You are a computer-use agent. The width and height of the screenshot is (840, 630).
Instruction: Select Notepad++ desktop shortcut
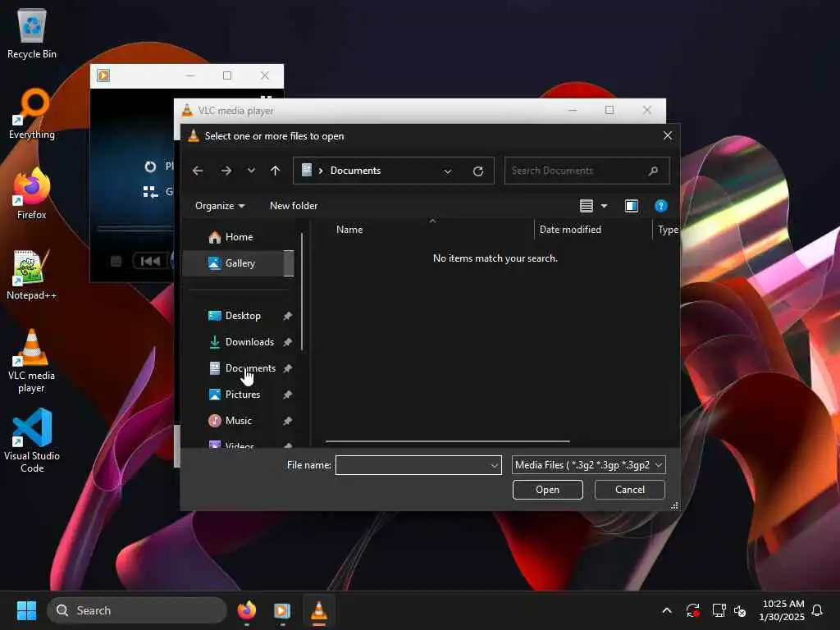tap(32, 274)
